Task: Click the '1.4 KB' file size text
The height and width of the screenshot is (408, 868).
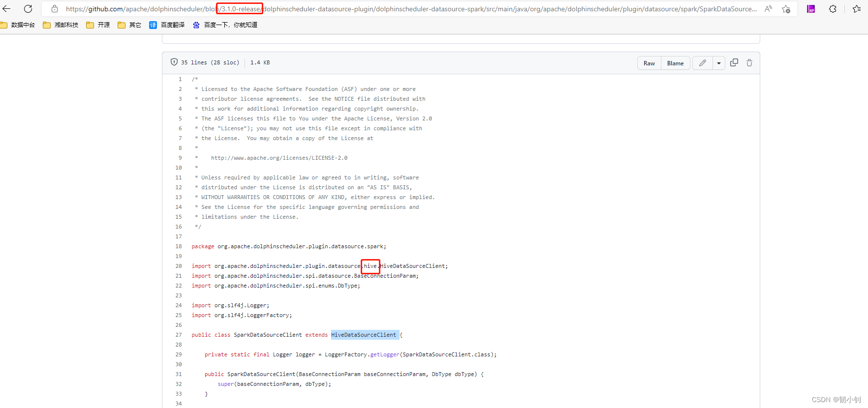Action: (260, 62)
